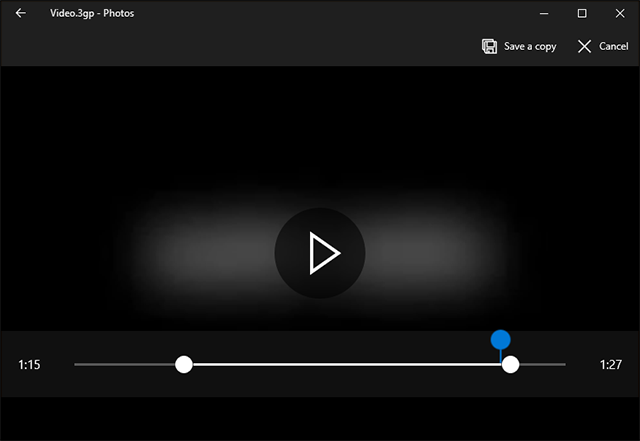Click the Video.3gp - Photos title text
The width and height of the screenshot is (640, 441).
click(92, 13)
